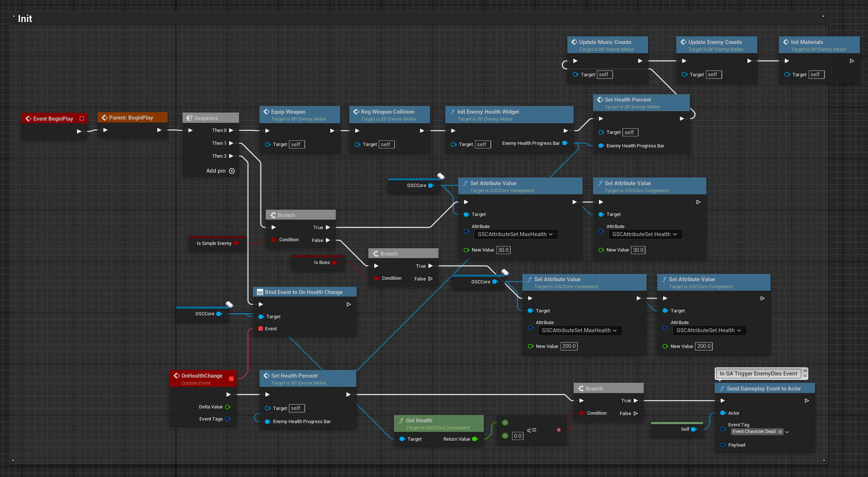Click the Add pin plus icon on Sequence
Viewport: 868px width, 477px height.
pos(232,171)
